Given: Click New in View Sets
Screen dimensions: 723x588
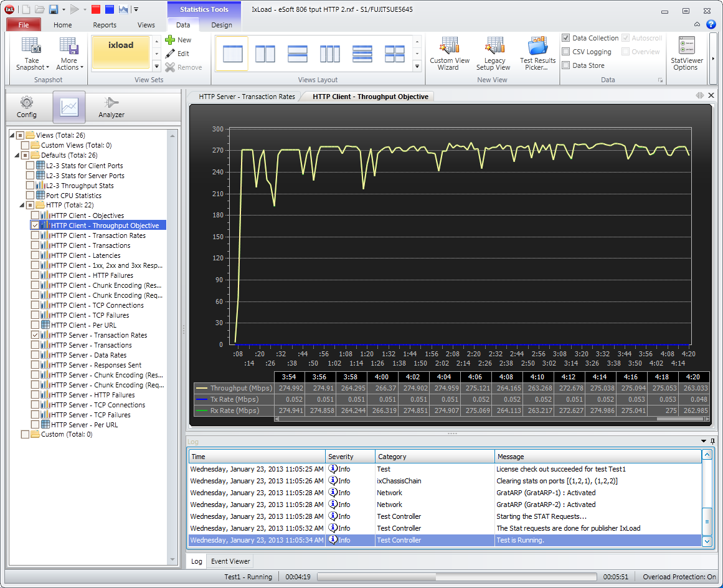Looking at the screenshot, I should pos(179,40).
